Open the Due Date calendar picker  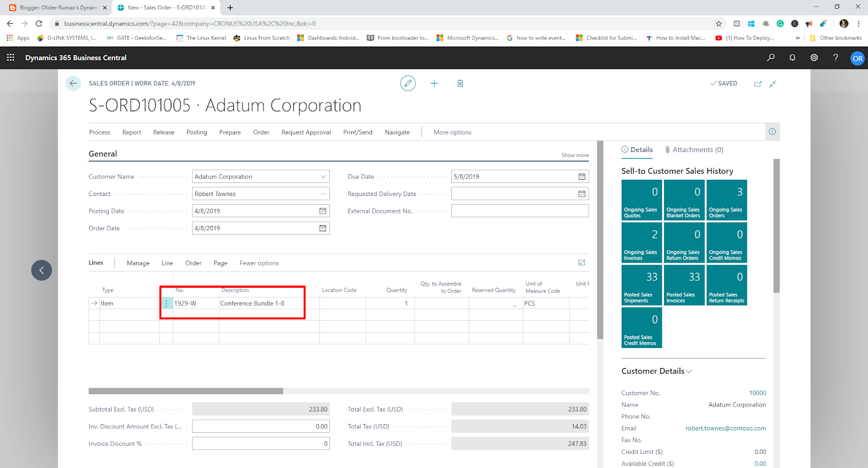click(x=582, y=176)
